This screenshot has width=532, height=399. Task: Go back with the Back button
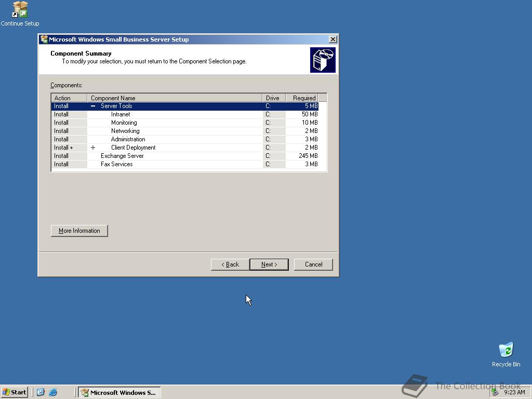coord(230,264)
